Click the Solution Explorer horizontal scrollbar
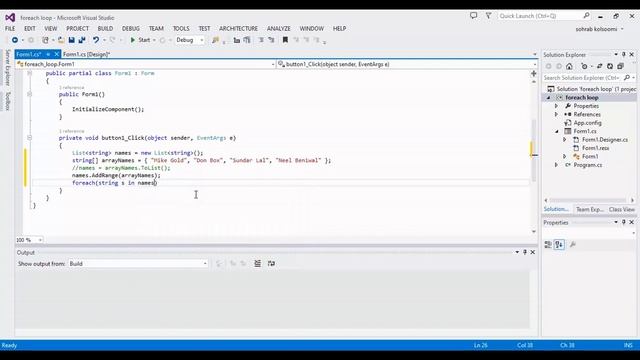 click(x=588, y=200)
